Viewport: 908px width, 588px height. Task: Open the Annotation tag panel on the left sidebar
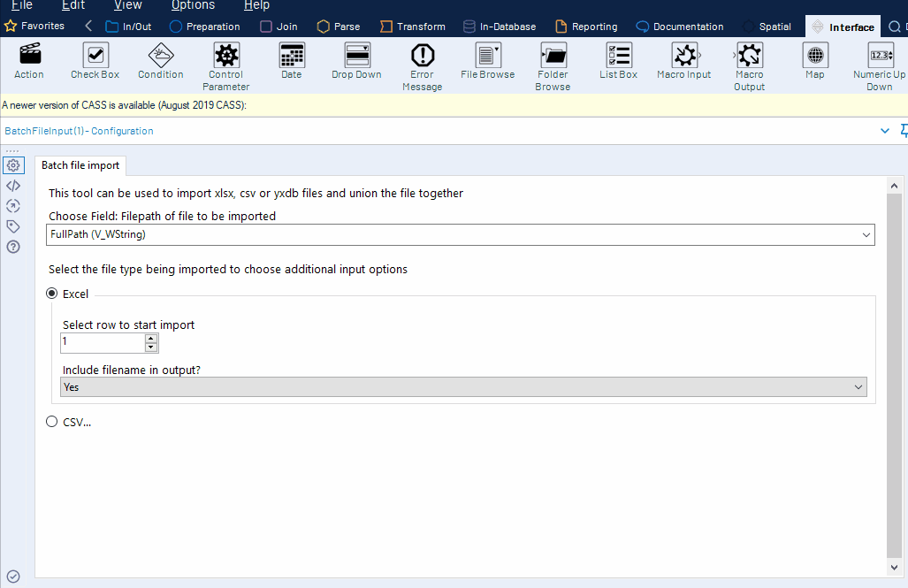(x=12, y=226)
